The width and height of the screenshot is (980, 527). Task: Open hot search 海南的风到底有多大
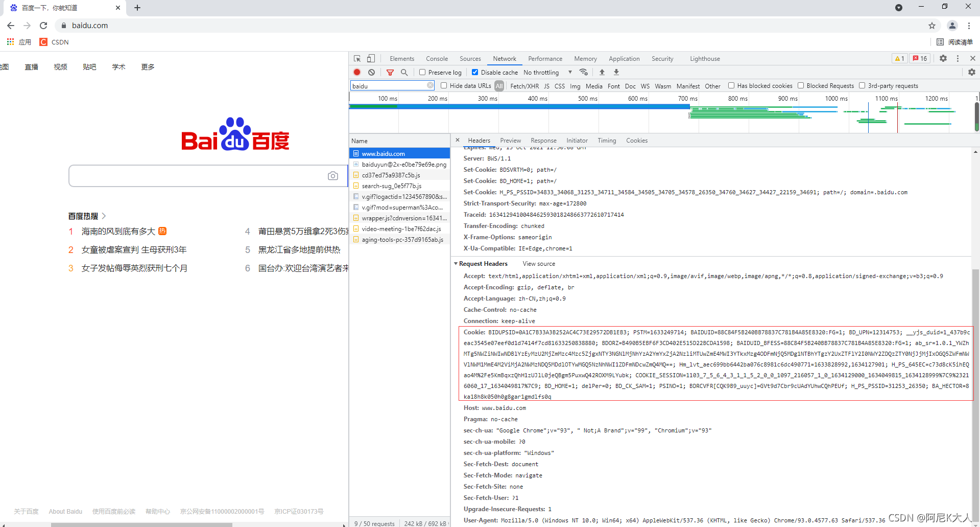click(118, 232)
